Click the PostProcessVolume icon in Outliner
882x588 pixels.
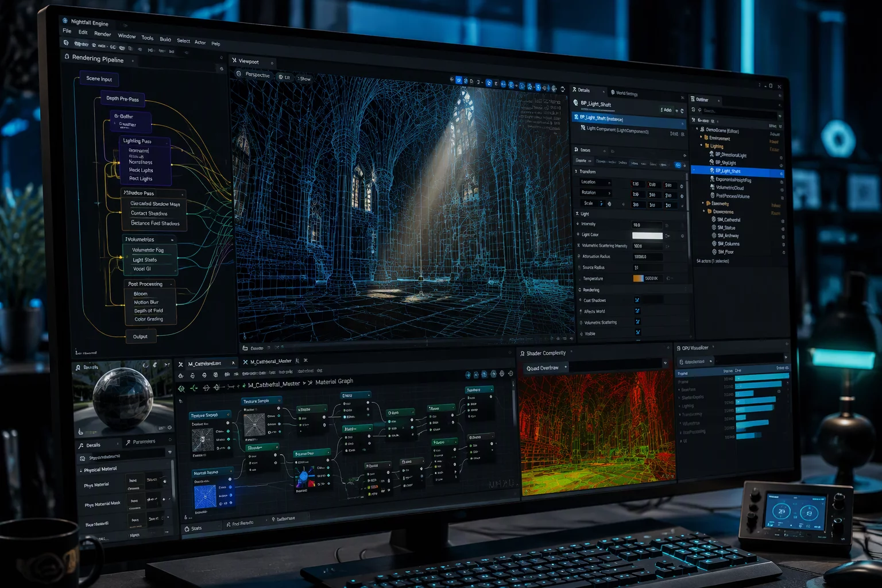(713, 196)
